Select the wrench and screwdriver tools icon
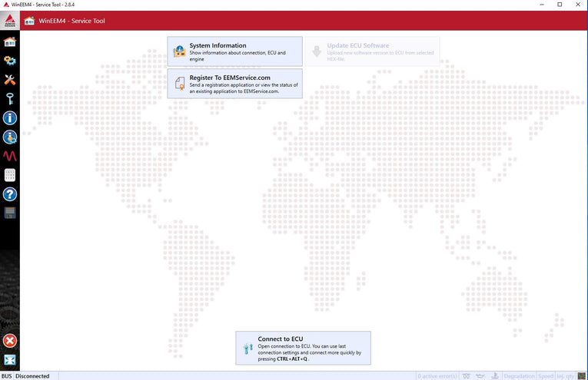The height and width of the screenshot is (380, 588). pos(10,80)
